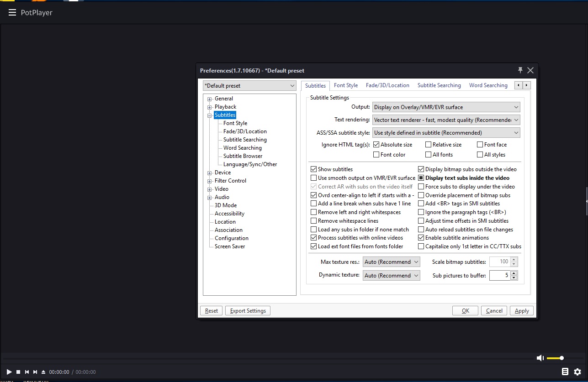
Task: Toggle Enable subtitle animations checkbox
Action: (x=421, y=238)
